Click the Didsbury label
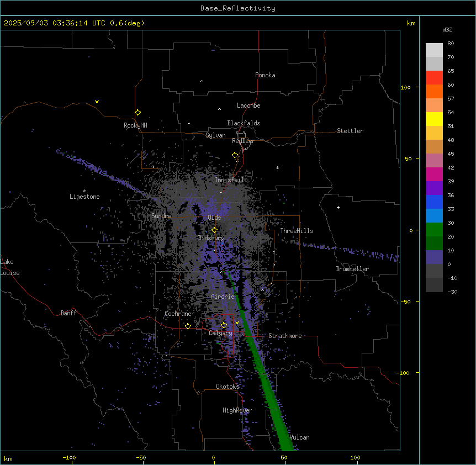Image resolution: width=476 pixels, height=465 pixels. (x=211, y=238)
